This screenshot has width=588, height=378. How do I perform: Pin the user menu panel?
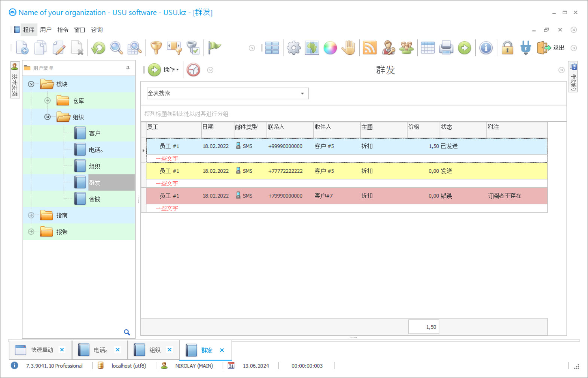click(x=128, y=68)
